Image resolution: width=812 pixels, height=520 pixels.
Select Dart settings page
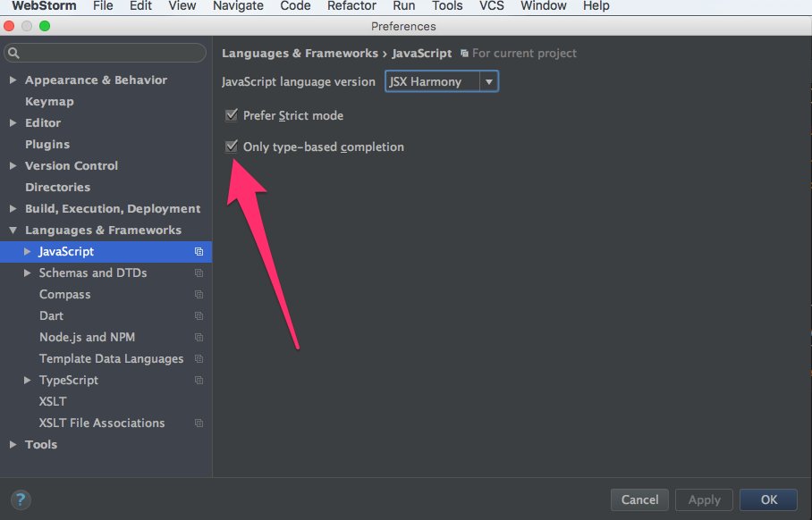pyautogui.click(x=51, y=315)
